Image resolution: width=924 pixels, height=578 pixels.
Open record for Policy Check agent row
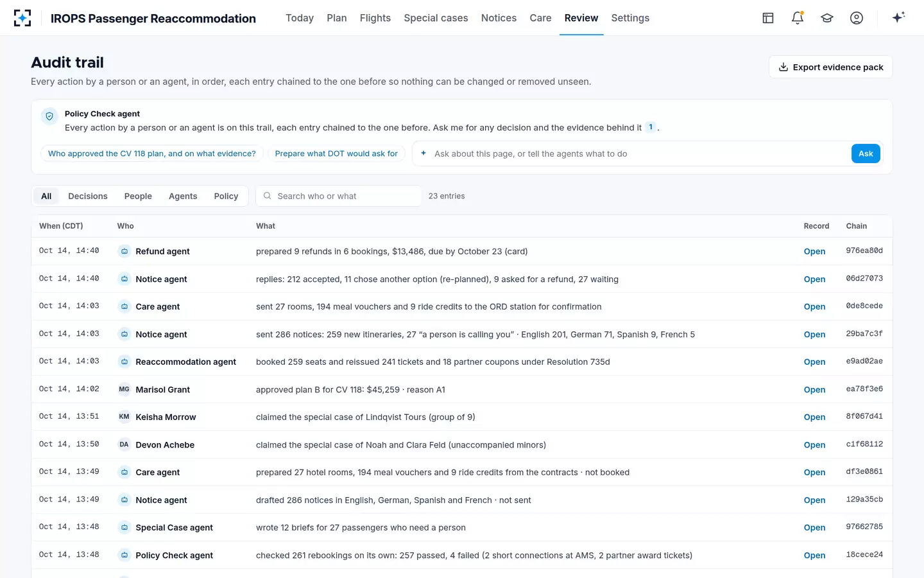click(x=814, y=556)
